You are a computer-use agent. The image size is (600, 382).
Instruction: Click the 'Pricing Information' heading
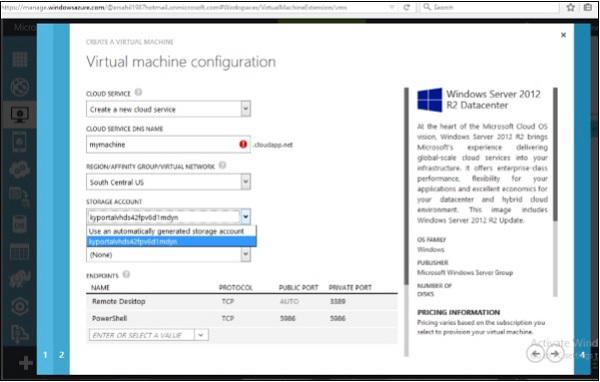pyautogui.click(x=458, y=312)
